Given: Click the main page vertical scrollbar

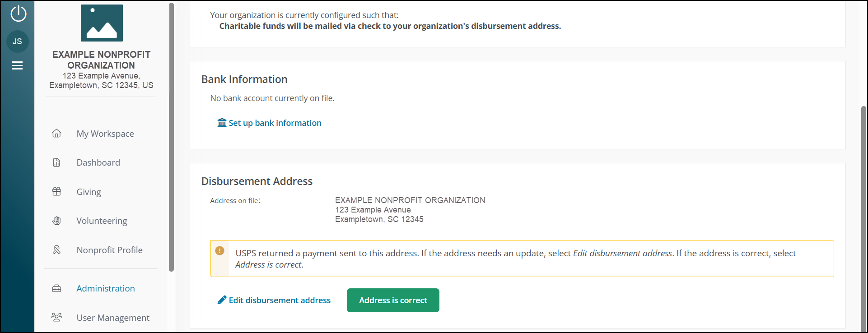Looking at the screenshot, I should 863,219.
